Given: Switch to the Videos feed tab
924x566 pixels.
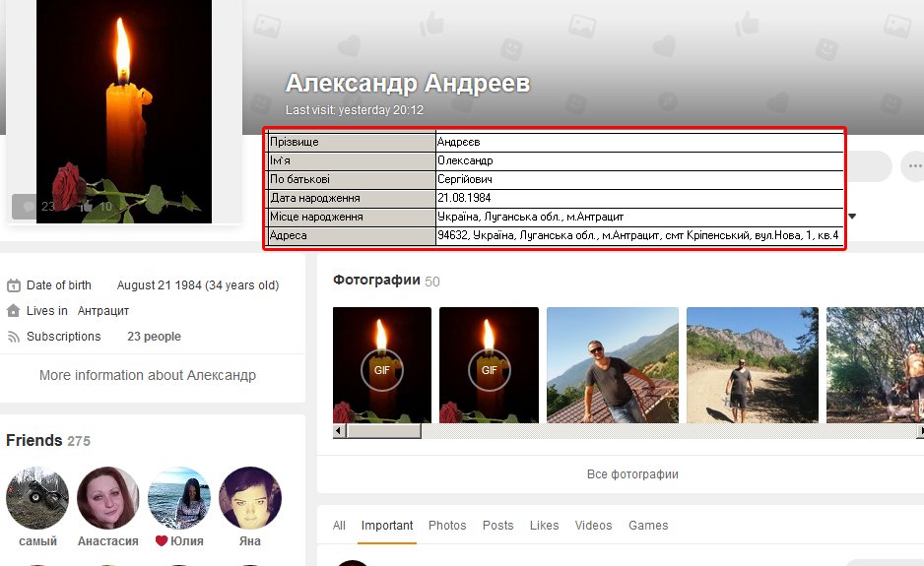Looking at the screenshot, I should [593, 526].
